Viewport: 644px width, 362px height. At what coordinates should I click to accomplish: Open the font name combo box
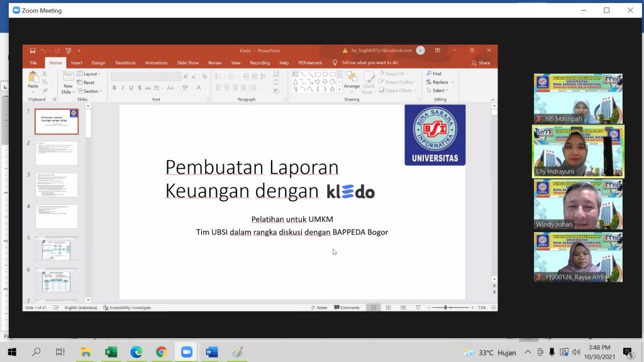(137, 76)
